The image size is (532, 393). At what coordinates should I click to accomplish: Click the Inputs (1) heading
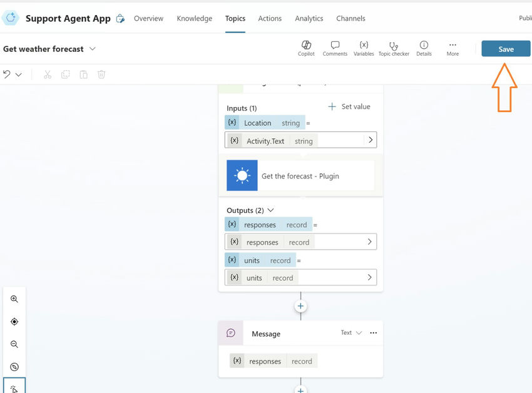point(242,108)
